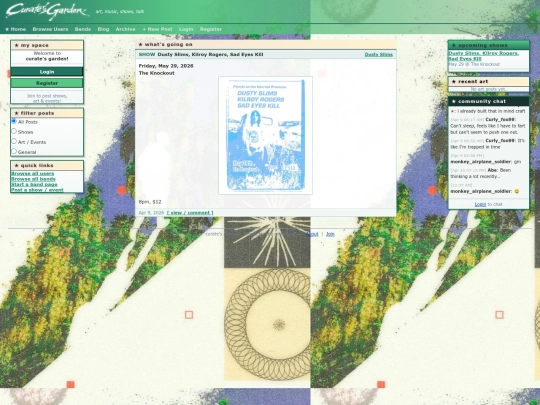Screen dimensions: 540x405
Task: Select the Shows filter option
Action: (x=14, y=131)
